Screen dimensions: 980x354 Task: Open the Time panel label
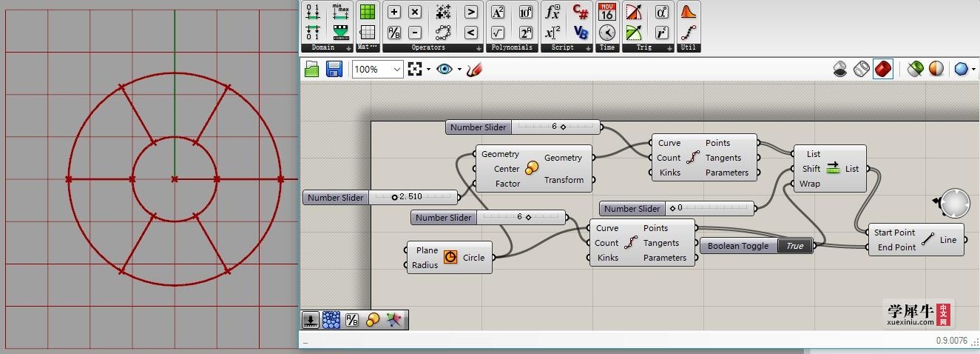click(x=607, y=47)
